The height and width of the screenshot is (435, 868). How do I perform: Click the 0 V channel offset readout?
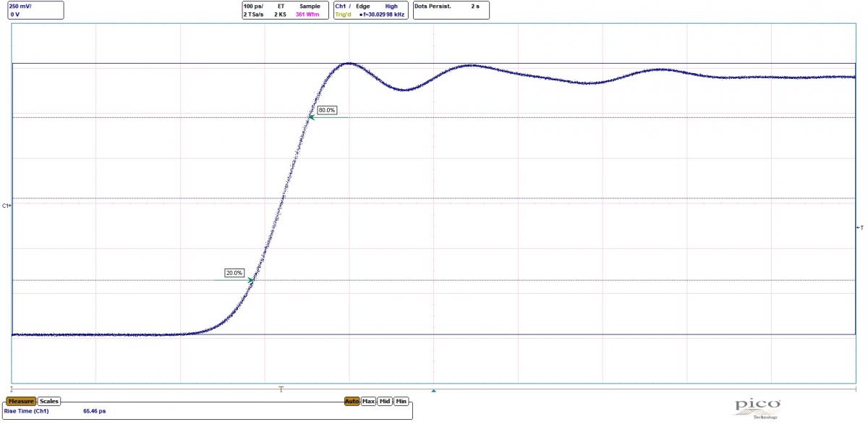pos(16,14)
